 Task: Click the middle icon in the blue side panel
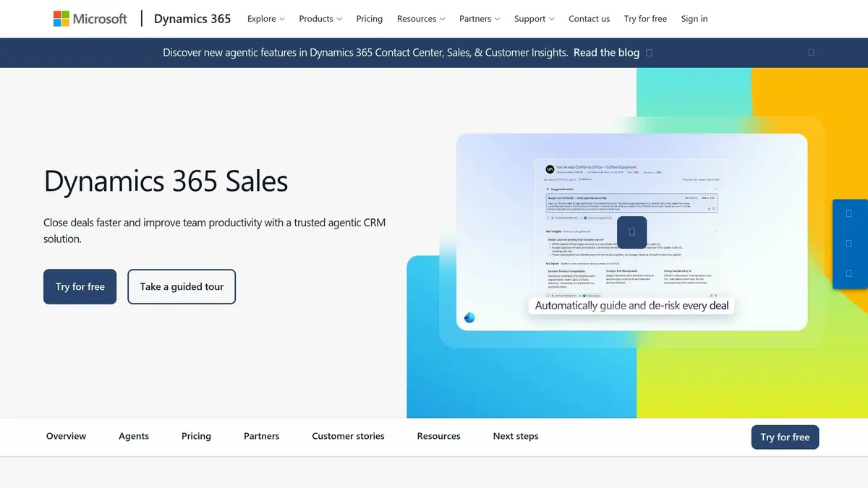(848, 244)
